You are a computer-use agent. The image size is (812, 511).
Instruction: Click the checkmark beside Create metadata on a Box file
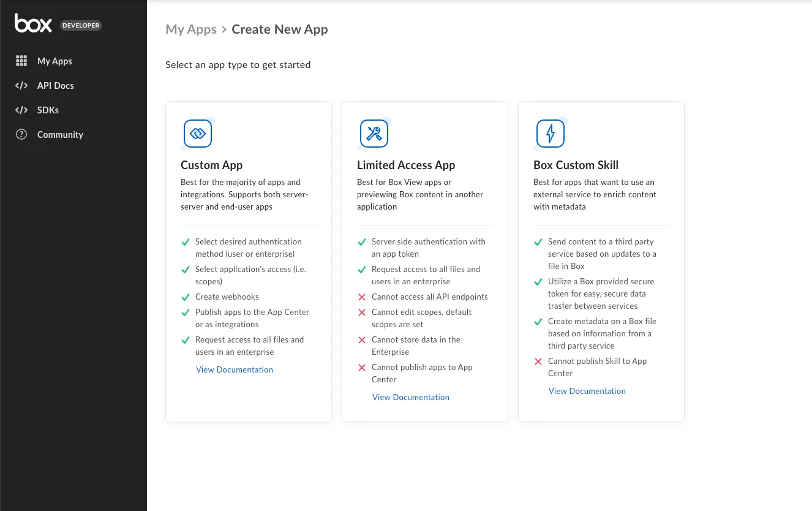538,322
